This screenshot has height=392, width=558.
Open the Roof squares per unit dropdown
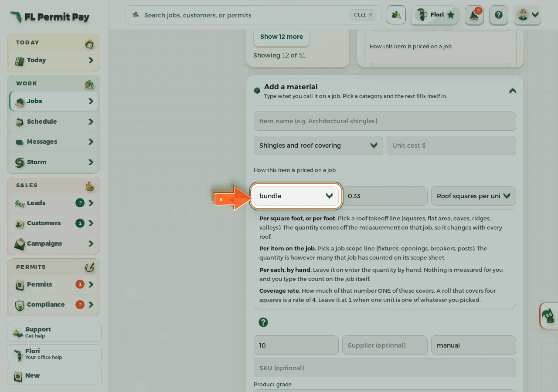coord(473,196)
